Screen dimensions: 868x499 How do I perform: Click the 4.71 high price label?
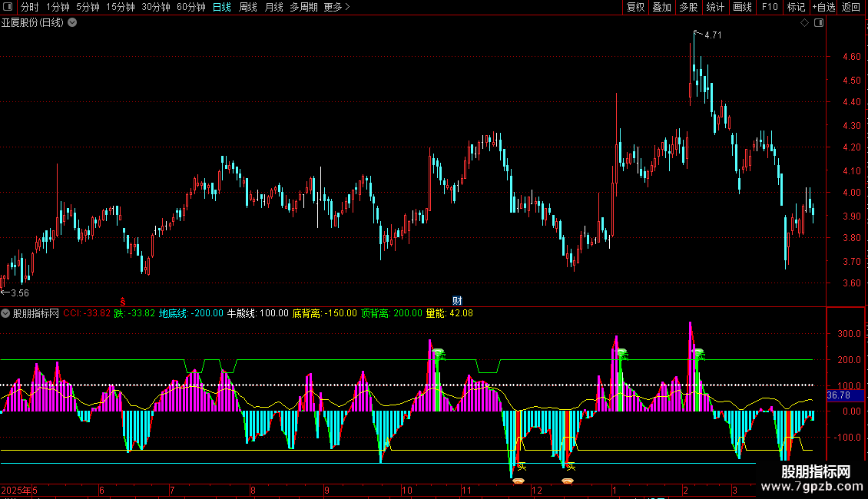(713, 35)
